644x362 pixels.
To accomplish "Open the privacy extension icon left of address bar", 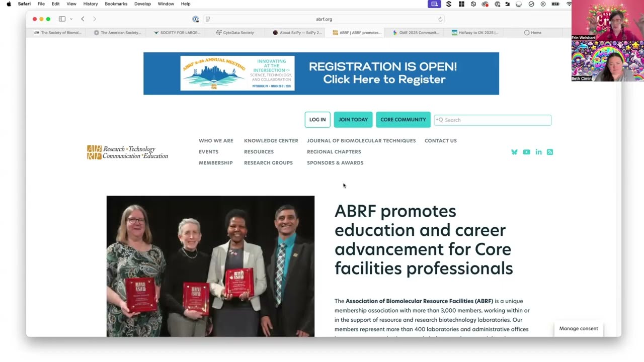I will [195, 19].
